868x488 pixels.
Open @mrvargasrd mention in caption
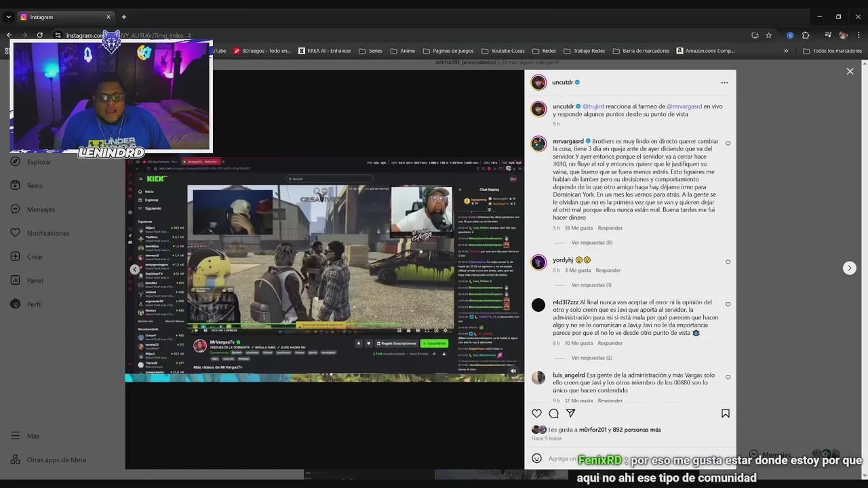coord(684,106)
